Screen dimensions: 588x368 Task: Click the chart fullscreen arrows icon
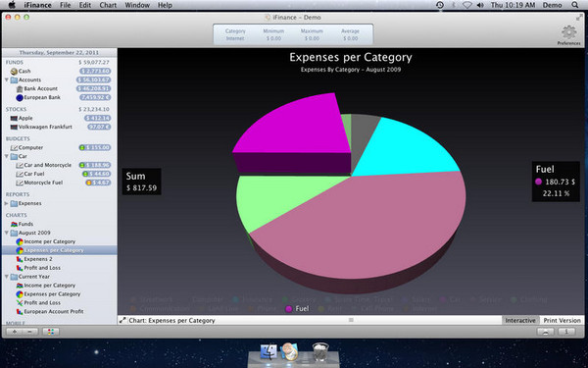coord(122,320)
